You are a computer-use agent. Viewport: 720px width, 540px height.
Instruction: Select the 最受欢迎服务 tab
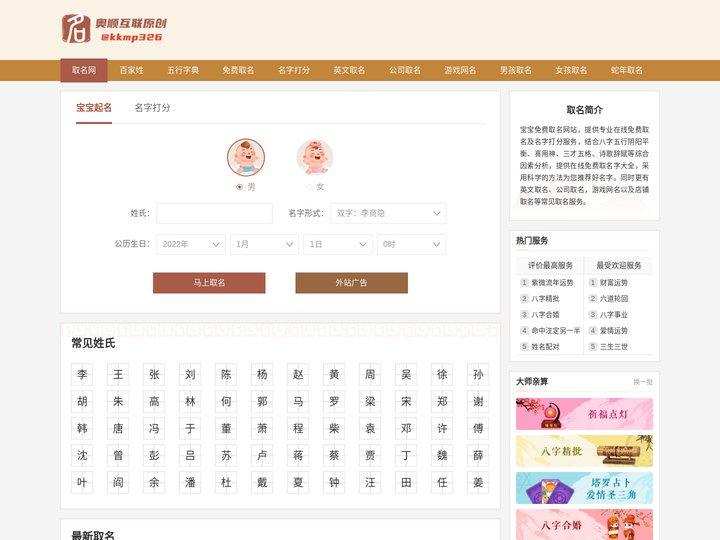619,265
